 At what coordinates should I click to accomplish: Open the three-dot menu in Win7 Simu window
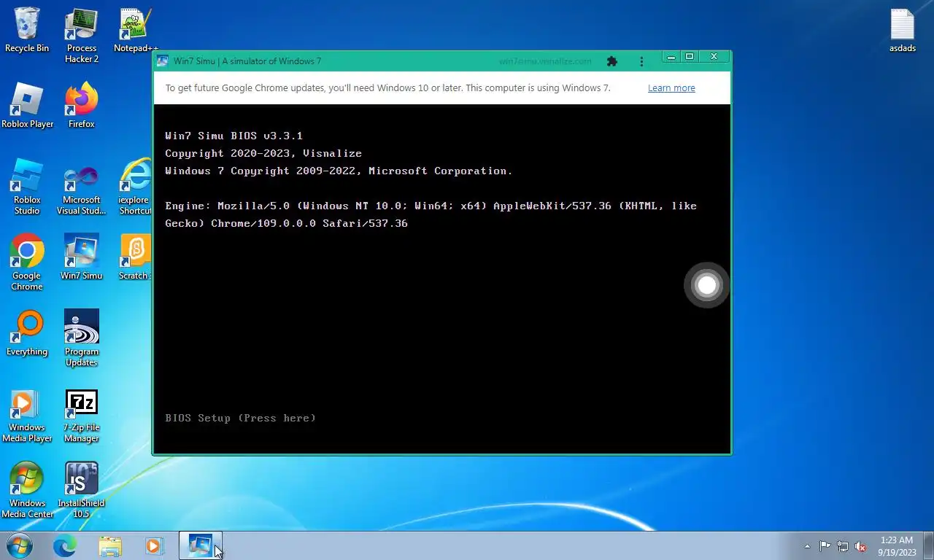(x=641, y=61)
